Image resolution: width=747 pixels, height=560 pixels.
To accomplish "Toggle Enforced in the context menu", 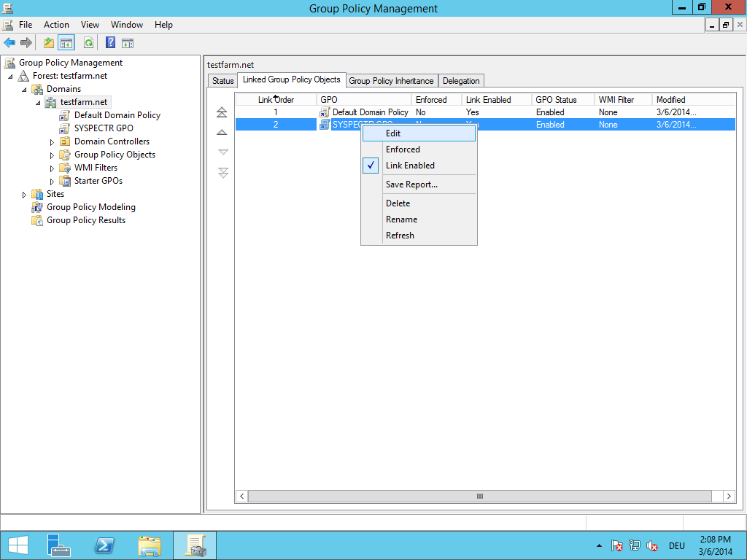I will [419, 149].
